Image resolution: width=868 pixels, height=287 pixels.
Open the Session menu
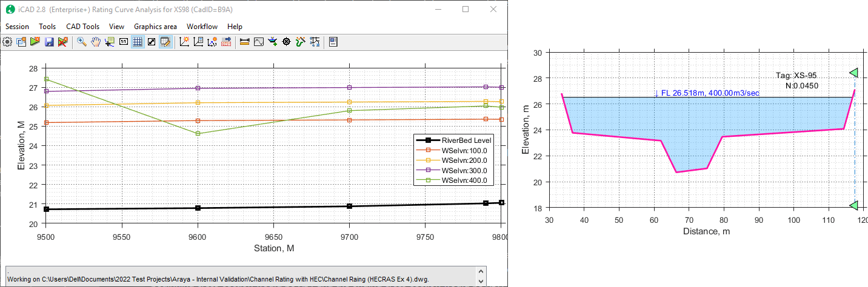tap(17, 27)
